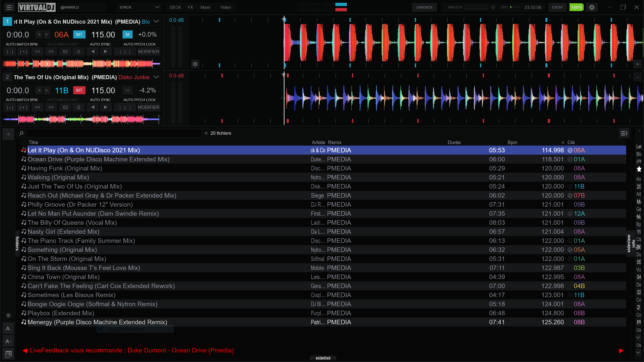Toggle the 100% green indicator
This screenshot has height=362, width=644.
pos(576,7)
